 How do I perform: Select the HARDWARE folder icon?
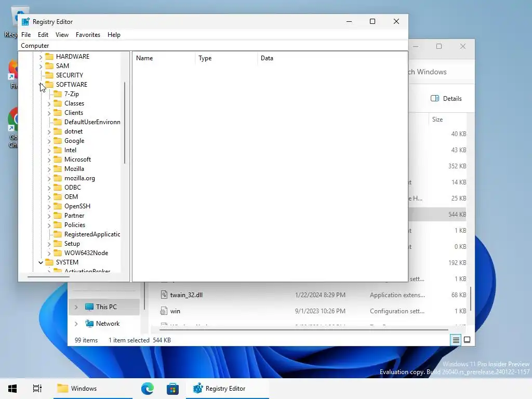point(49,56)
